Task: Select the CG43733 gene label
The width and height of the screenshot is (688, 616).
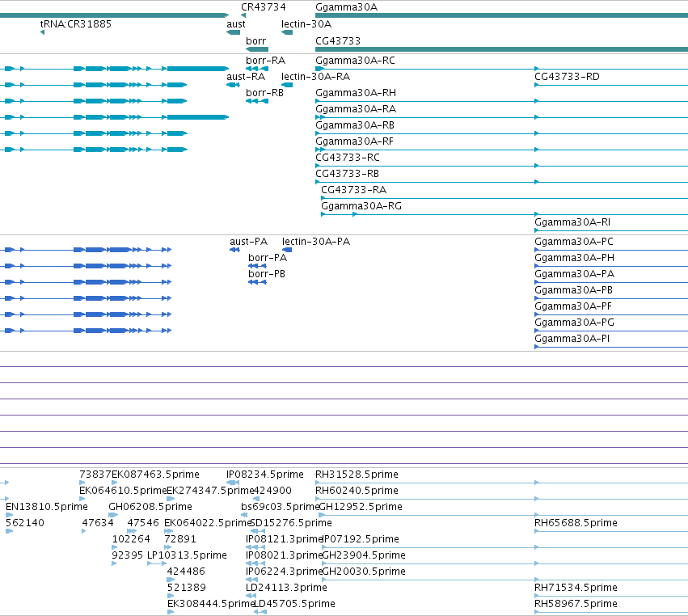Action: point(338,40)
